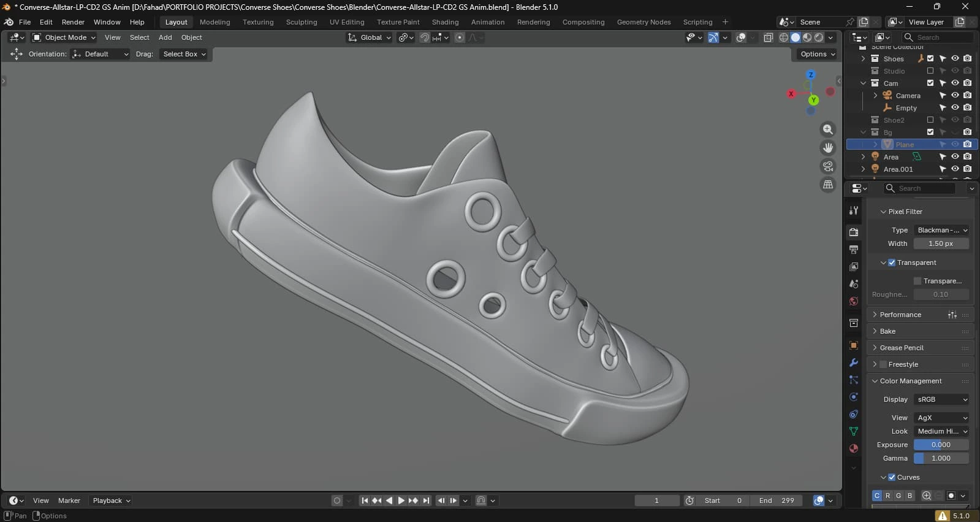Expand the Performance panel
Screen dimensions: 980x522
coord(900,315)
